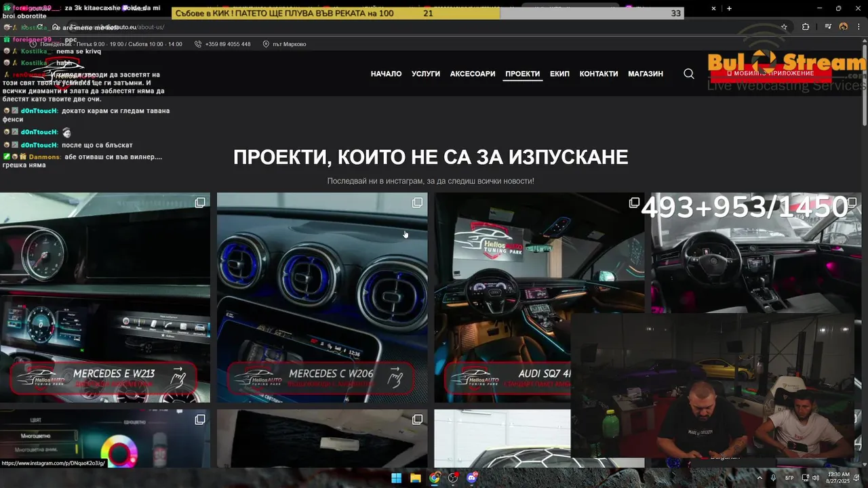Image resolution: width=868 pixels, height=488 pixels.
Task: Click gallery icon on Mercedes C W206 post
Action: point(417,203)
